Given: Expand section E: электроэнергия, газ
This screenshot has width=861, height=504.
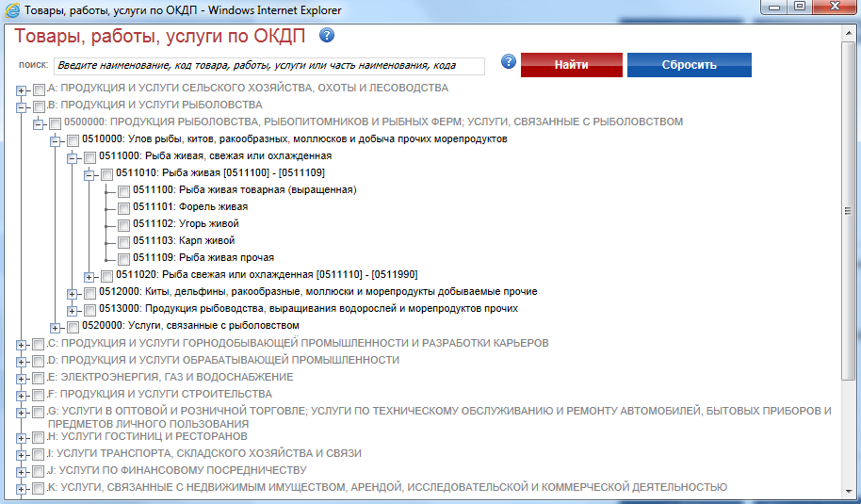Looking at the screenshot, I should tap(21, 380).
